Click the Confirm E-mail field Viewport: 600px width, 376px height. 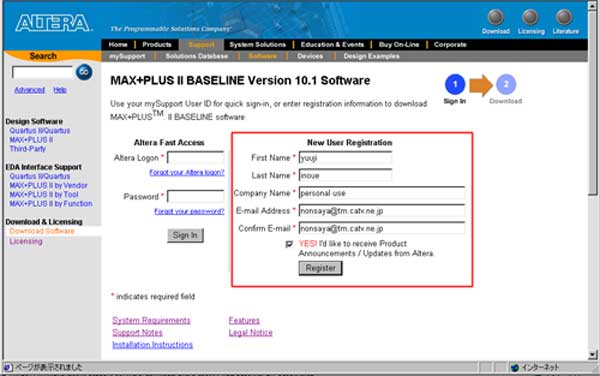coord(382,228)
